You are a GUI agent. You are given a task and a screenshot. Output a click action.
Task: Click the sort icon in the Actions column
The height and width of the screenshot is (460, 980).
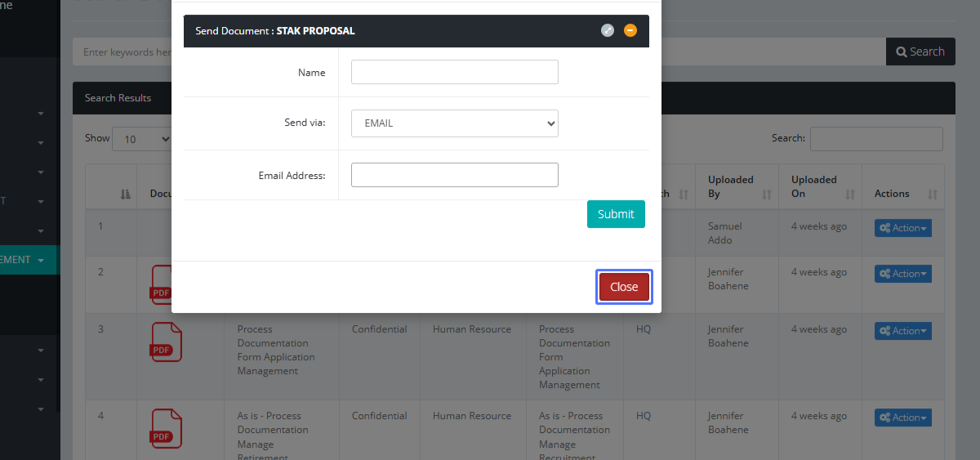932,194
